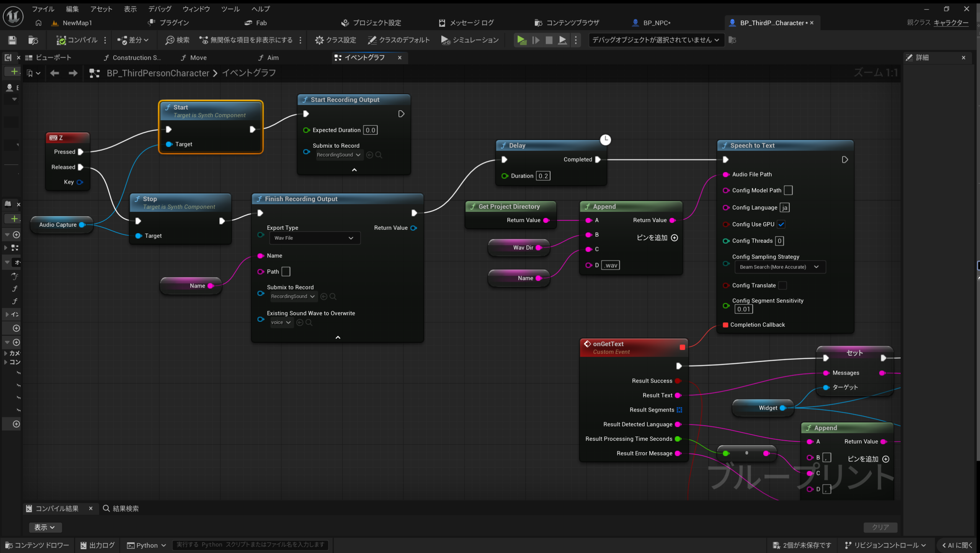Image resolution: width=980 pixels, height=553 pixels.
Task: Toggle the Config Use GPU checkbox
Action: (x=781, y=224)
